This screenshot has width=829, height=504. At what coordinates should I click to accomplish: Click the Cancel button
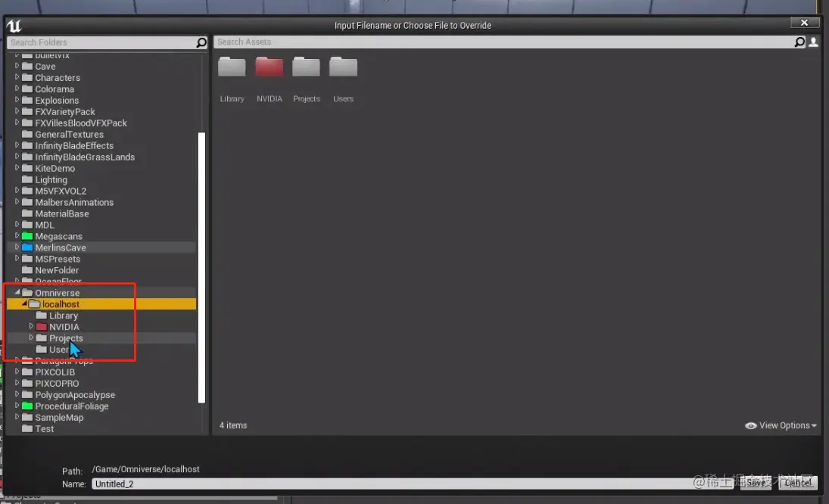pos(797,483)
